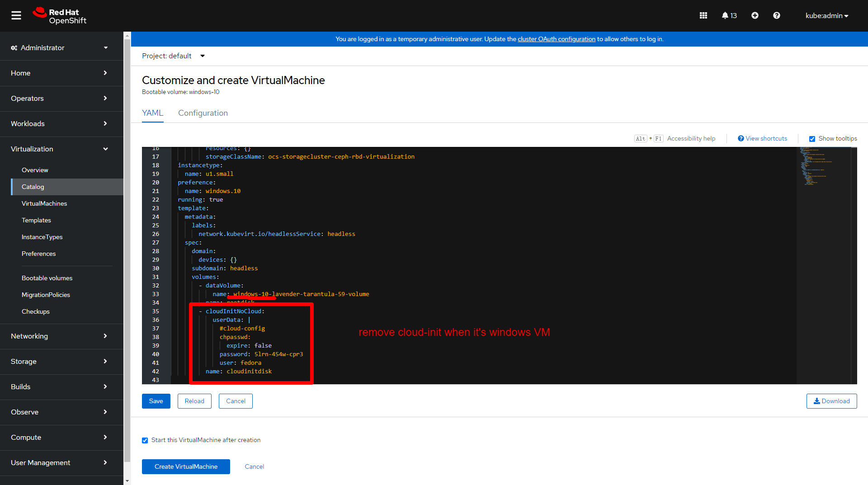Screen dimensions: 868x485
Task: Click the name: u1.small instancetype line
Action: tap(209, 174)
